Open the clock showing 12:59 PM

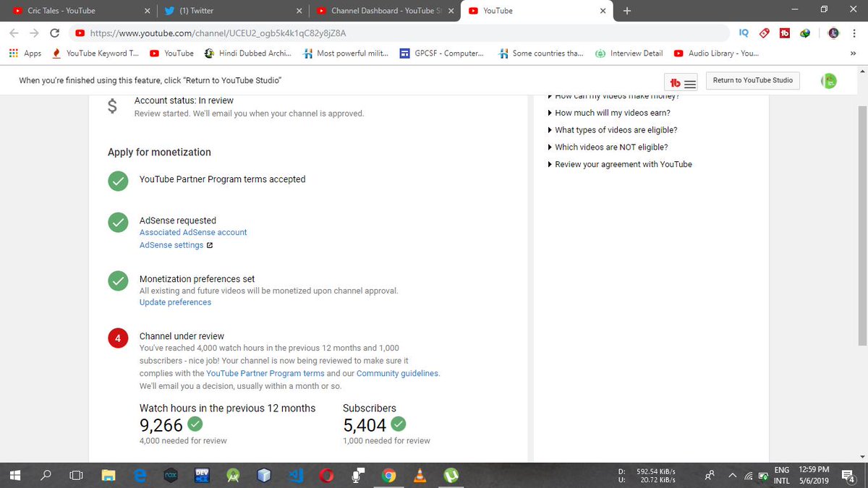click(814, 476)
